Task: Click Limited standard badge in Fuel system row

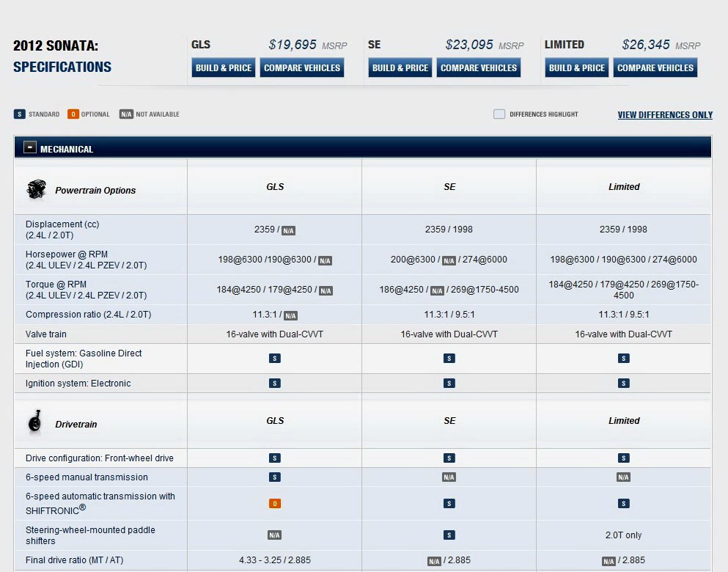Action: pyautogui.click(x=624, y=359)
